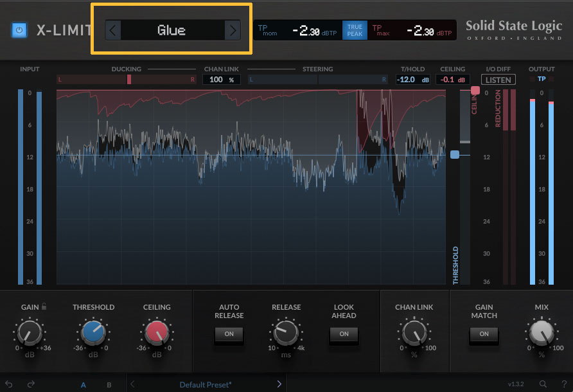Click the red CEILING knob

pos(157,332)
